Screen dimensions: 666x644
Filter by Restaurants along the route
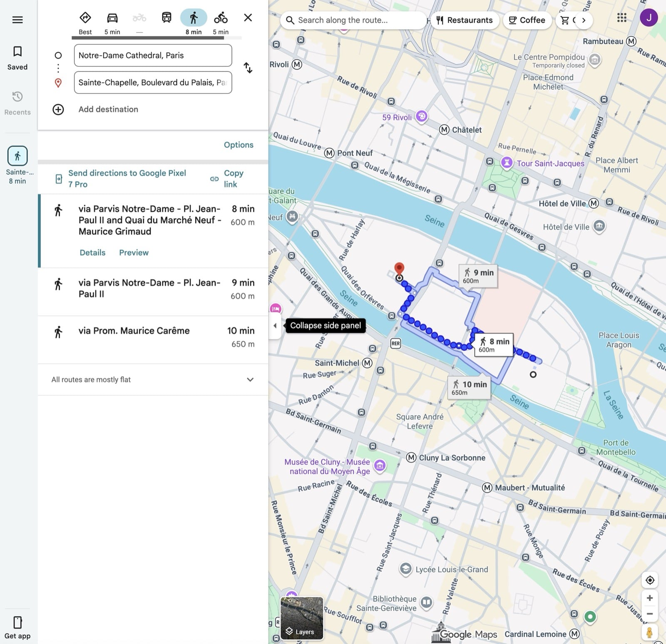(464, 20)
